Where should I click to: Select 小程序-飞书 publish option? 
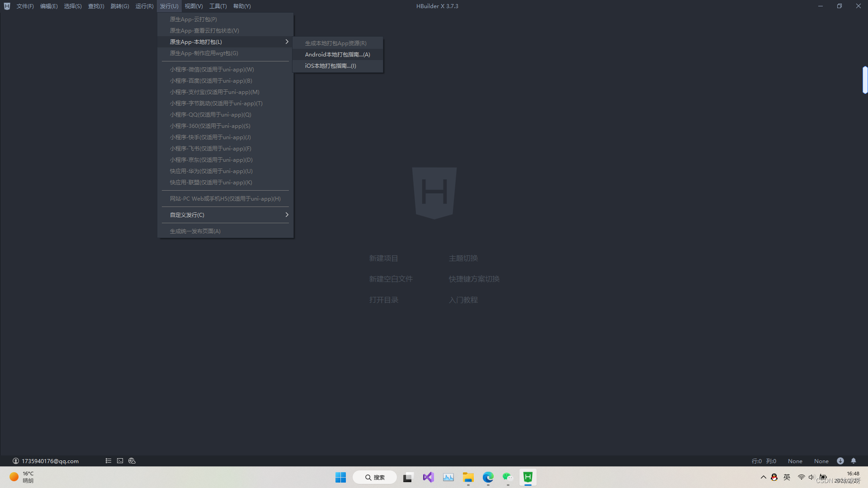(x=225, y=149)
